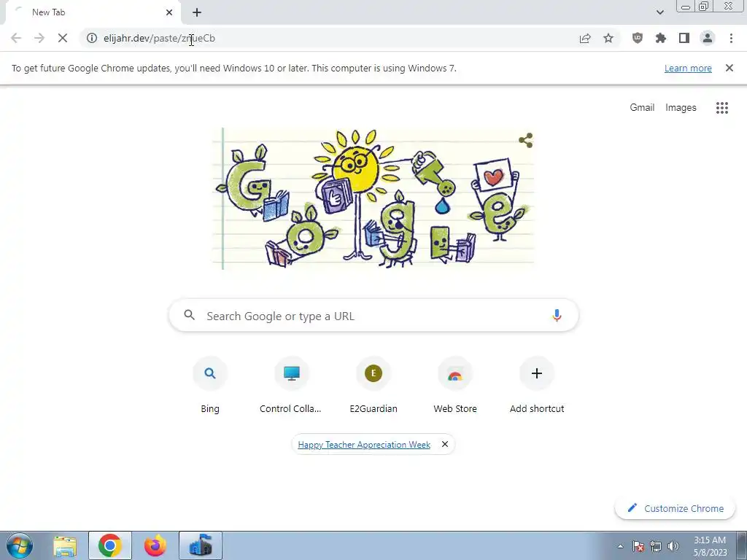Open the Windows Start menu
This screenshot has width=747, height=560.
click(x=20, y=545)
